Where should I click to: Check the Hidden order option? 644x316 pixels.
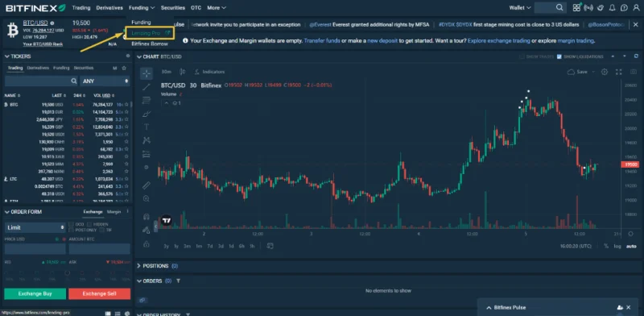click(89, 224)
